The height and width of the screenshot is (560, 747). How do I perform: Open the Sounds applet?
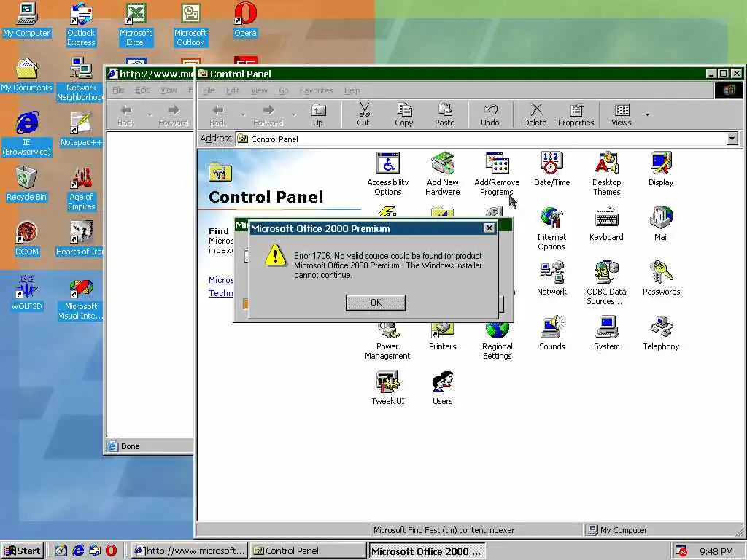pyautogui.click(x=551, y=333)
